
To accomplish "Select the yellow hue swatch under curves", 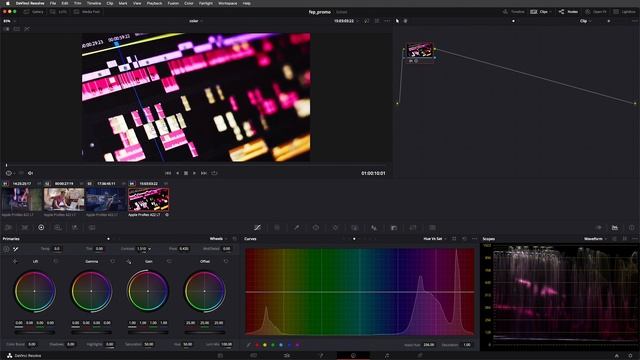I will pos(265,345).
